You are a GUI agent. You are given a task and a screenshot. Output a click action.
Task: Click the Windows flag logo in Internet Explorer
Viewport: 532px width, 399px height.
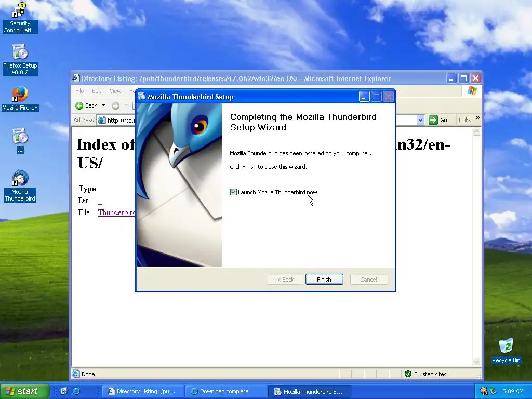click(x=472, y=91)
